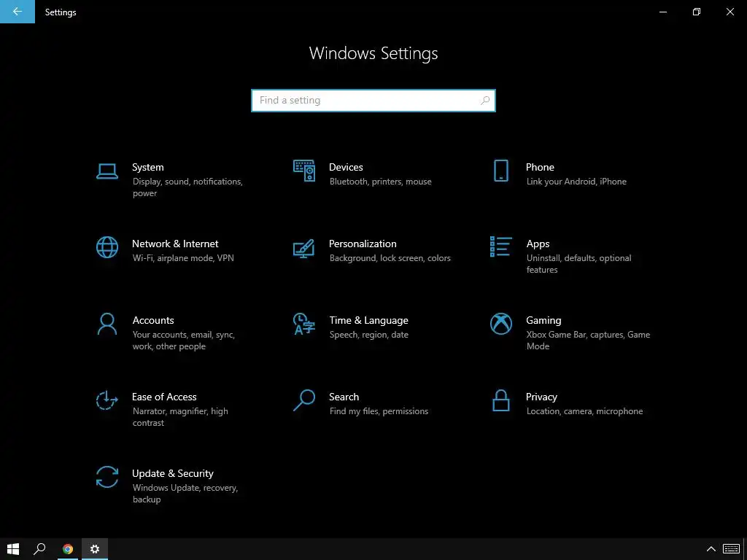This screenshot has width=747, height=560.
Task: Click the Settings gear taskbar icon
Action: tap(95, 549)
